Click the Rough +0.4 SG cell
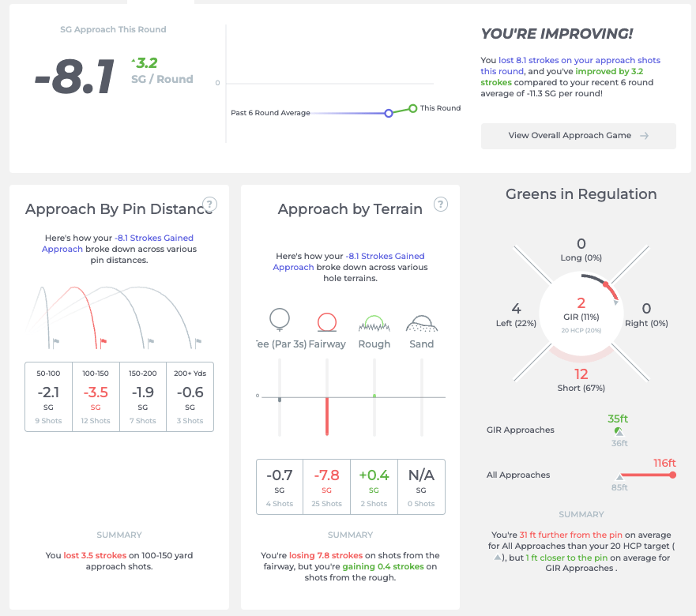The width and height of the screenshot is (696, 616). [x=374, y=486]
